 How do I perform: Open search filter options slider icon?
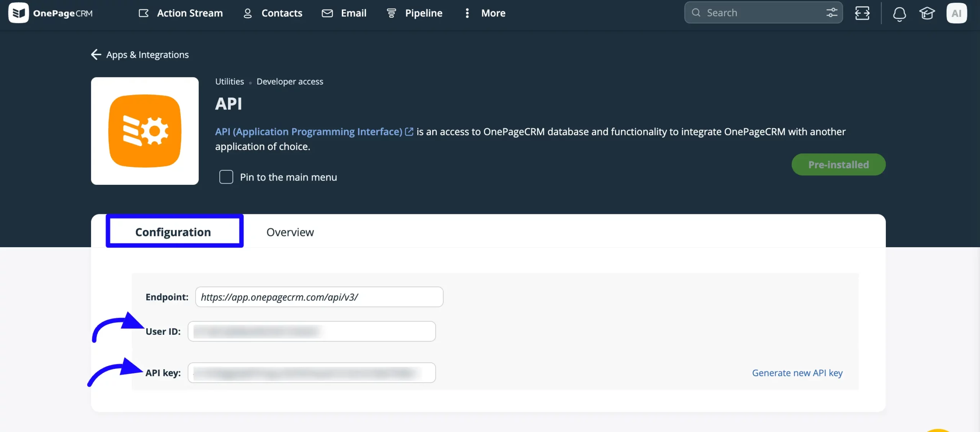831,13
